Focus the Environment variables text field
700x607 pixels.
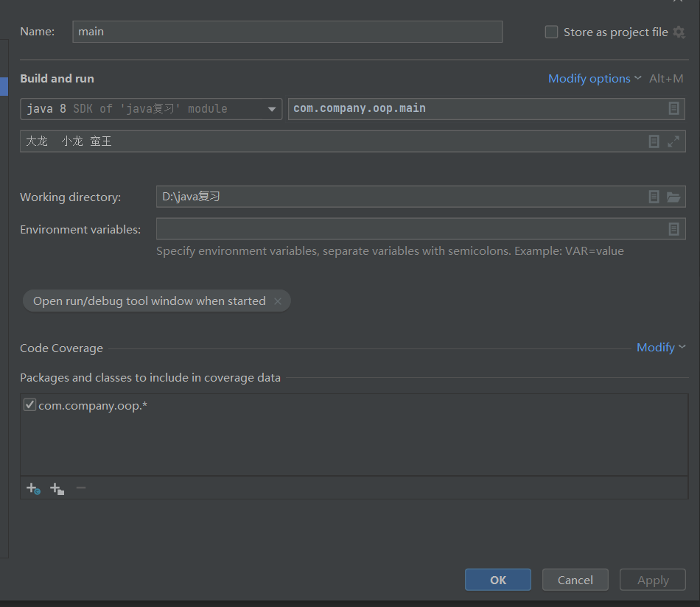(x=409, y=229)
